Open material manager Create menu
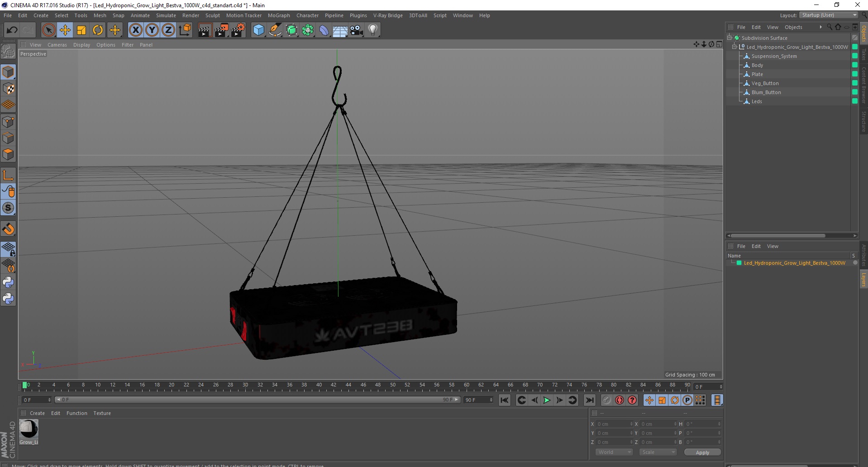This screenshot has width=868, height=467. point(37,413)
